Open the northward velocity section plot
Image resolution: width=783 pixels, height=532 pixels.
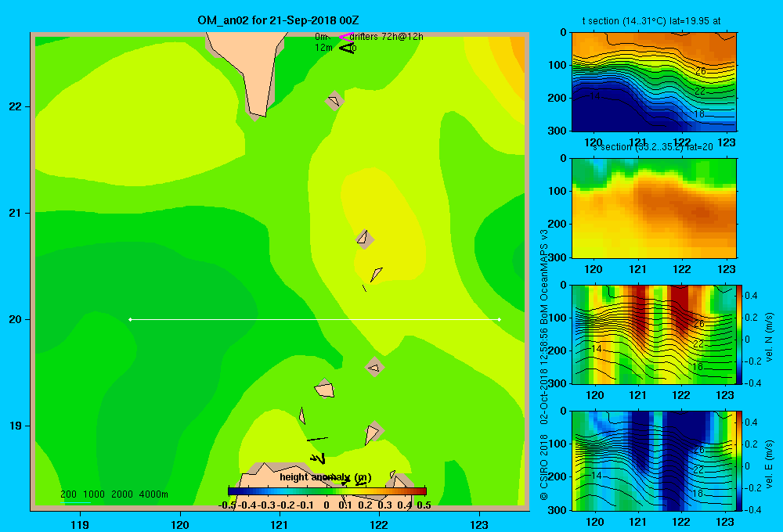coord(654,334)
